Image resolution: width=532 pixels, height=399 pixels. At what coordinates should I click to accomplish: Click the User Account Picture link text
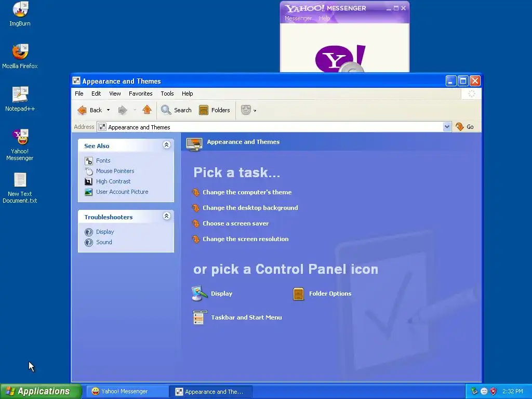coord(122,192)
